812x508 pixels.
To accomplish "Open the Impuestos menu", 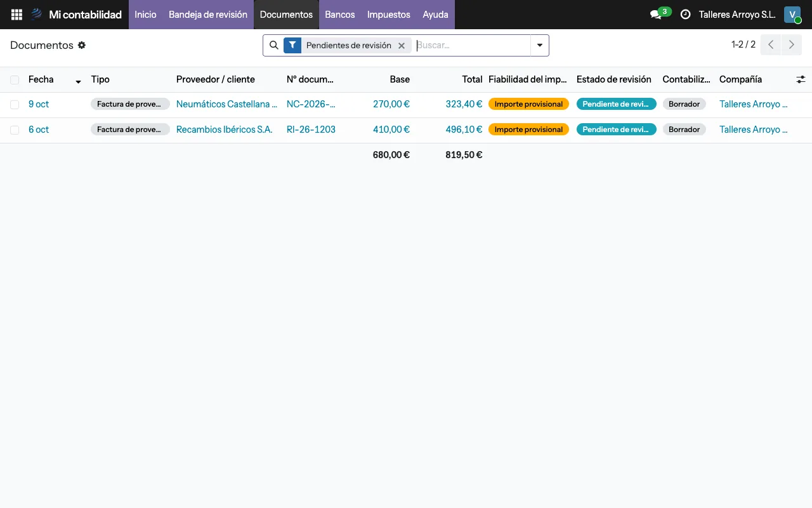I will point(389,15).
